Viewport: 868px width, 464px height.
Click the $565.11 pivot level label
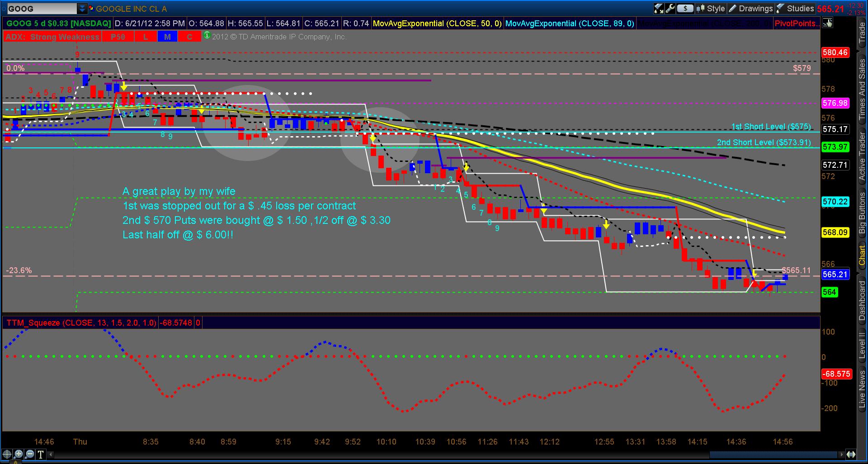796,270
